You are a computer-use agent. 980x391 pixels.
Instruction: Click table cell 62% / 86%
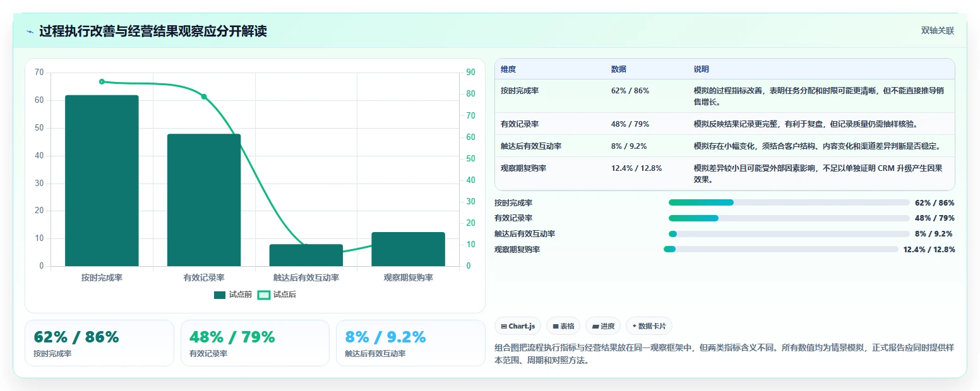click(x=630, y=91)
